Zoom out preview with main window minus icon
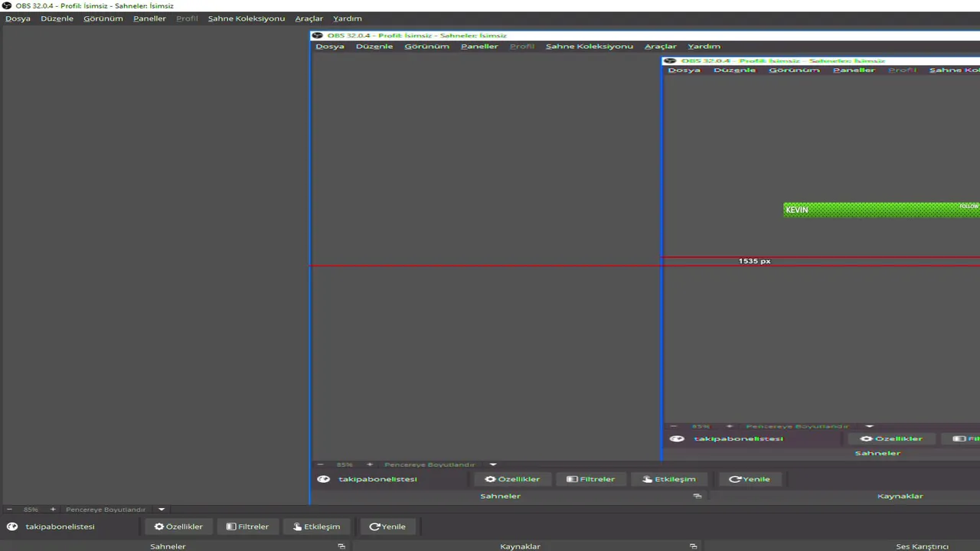This screenshot has height=551, width=980. (9, 509)
